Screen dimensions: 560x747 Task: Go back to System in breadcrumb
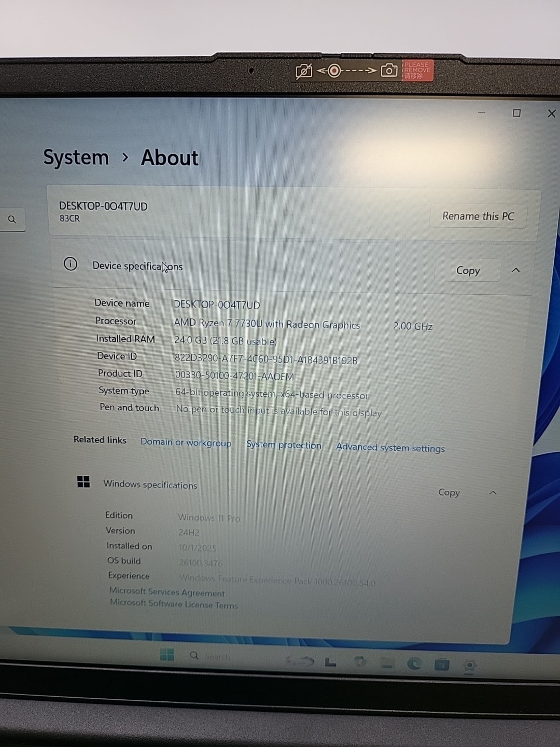76,158
